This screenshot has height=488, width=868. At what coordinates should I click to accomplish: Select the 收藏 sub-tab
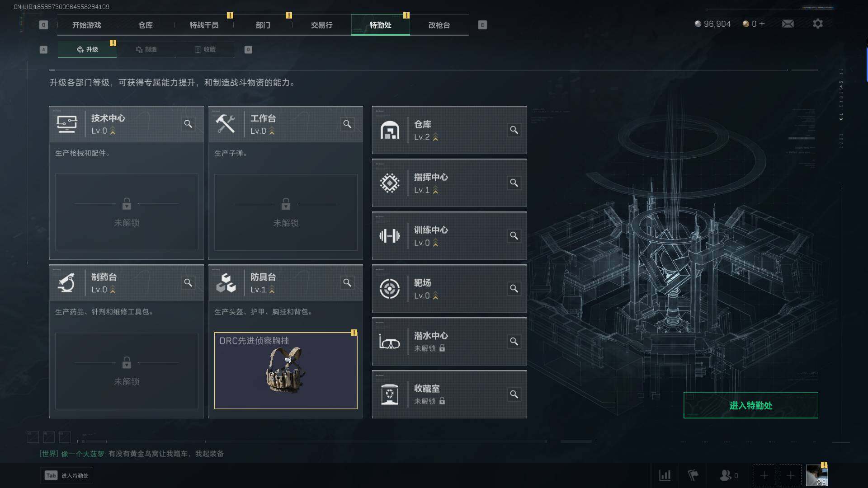click(x=205, y=49)
